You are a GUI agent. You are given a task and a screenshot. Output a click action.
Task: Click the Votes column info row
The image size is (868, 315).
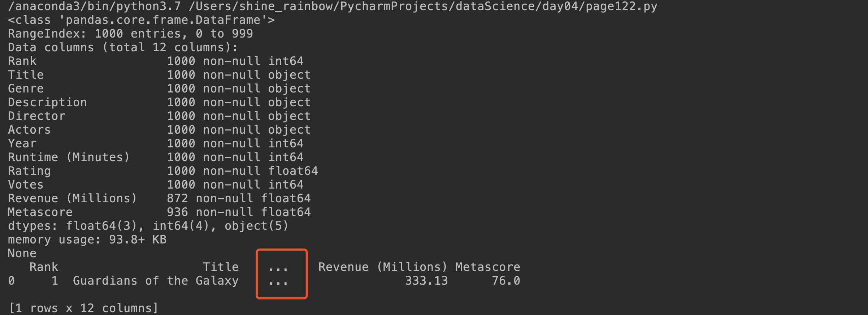pyautogui.click(x=155, y=185)
